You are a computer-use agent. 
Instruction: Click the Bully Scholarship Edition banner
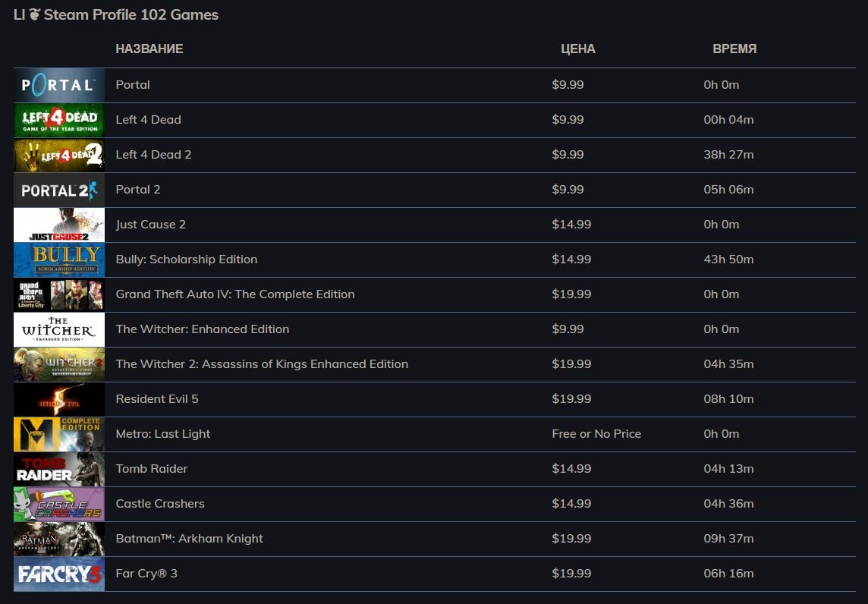[x=59, y=260]
